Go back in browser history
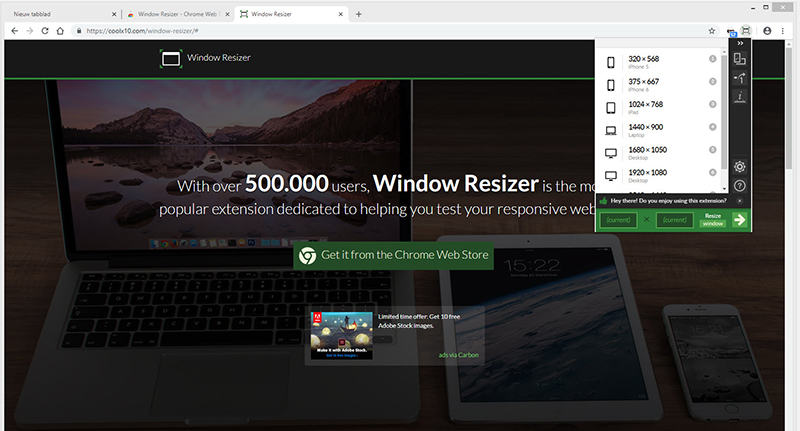 tap(14, 31)
